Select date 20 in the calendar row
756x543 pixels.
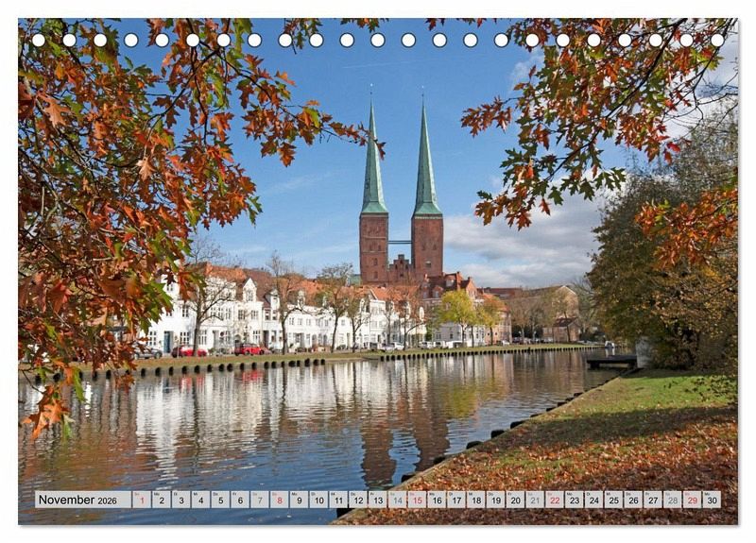coord(515,500)
